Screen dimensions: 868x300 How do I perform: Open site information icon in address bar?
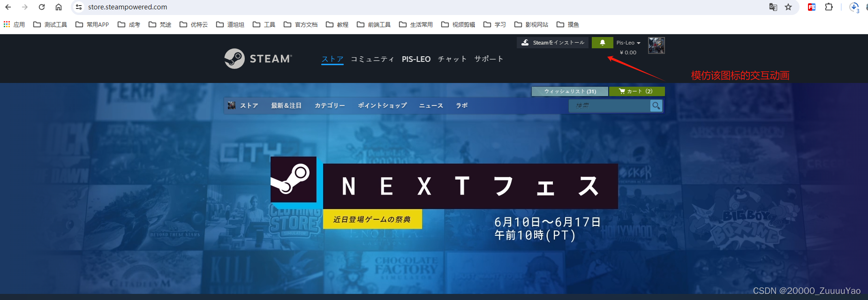[79, 7]
